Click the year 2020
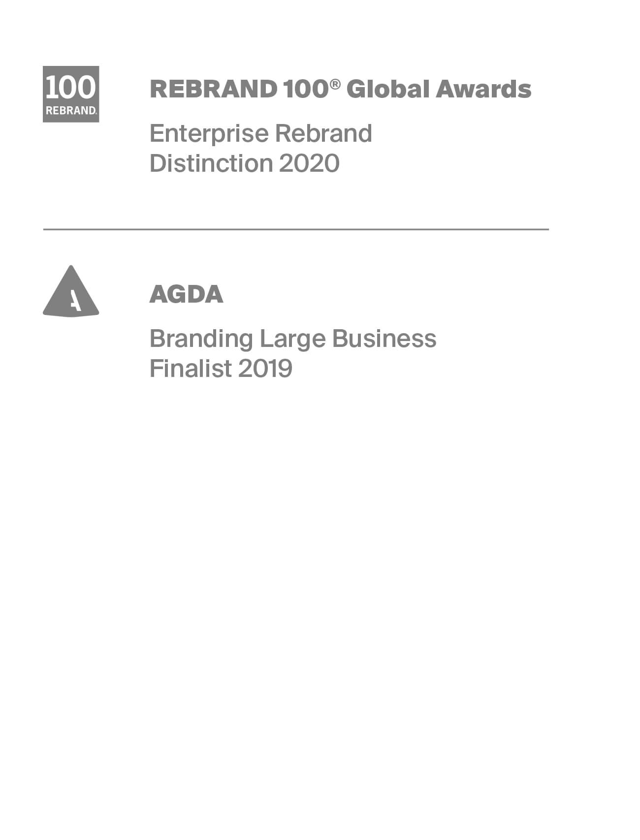 [x=309, y=163]
